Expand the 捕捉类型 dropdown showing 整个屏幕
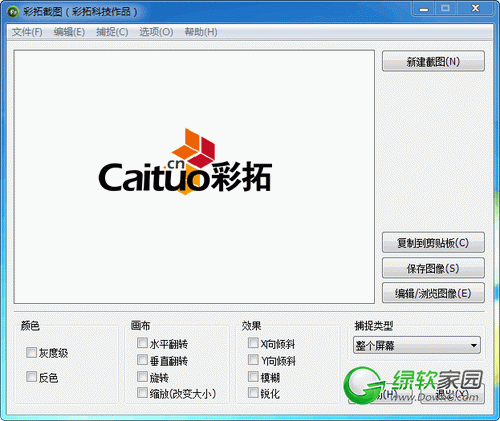 click(417, 345)
